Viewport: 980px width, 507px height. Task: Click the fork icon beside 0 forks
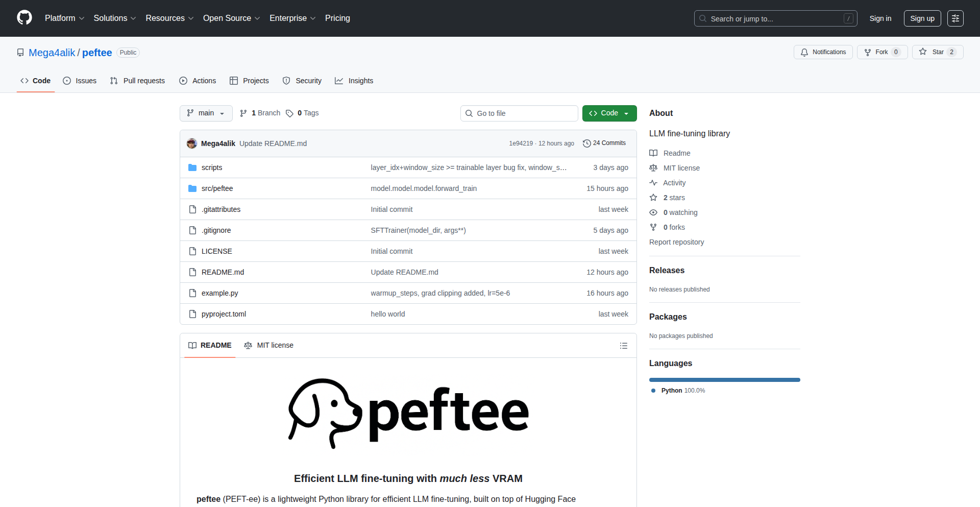click(x=653, y=227)
